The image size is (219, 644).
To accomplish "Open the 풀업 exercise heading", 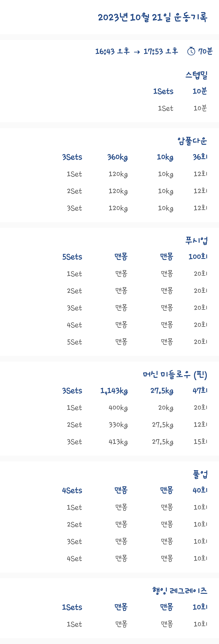I will tap(200, 474).
